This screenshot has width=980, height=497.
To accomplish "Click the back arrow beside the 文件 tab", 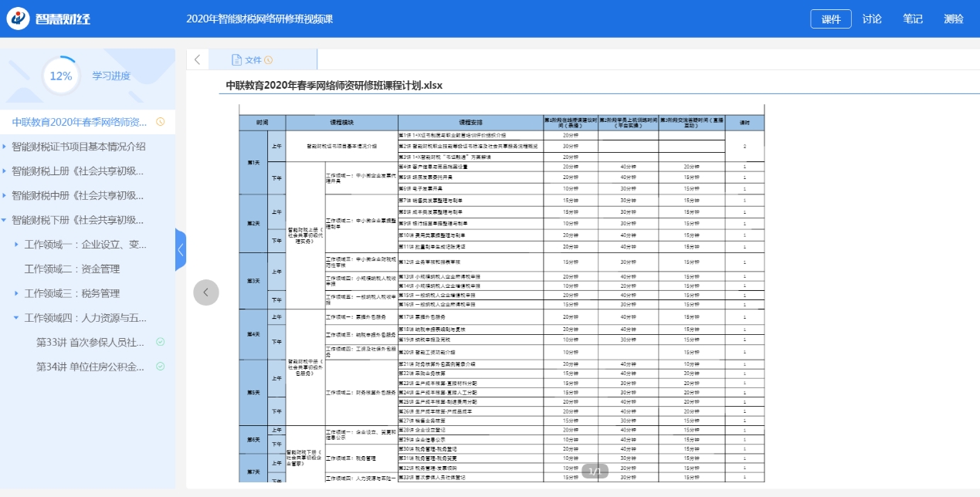I will point(198,59).
